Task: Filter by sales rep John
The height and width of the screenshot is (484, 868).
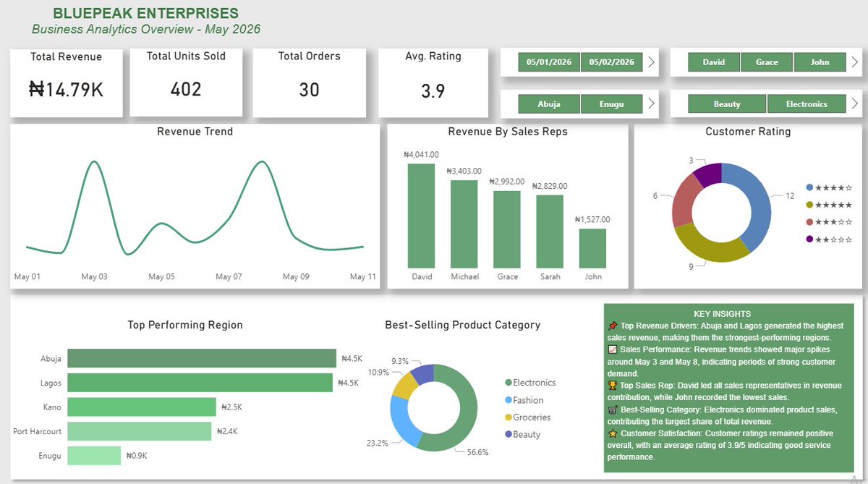Action: 820,62
